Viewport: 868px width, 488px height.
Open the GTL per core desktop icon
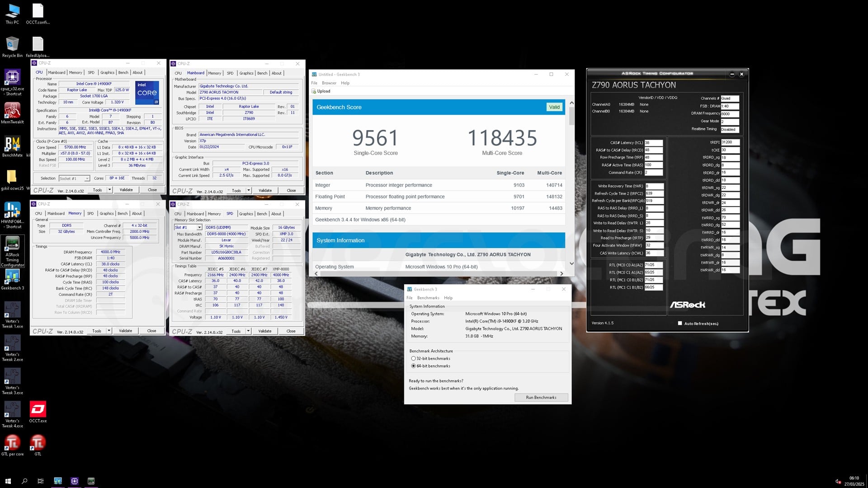12,445
